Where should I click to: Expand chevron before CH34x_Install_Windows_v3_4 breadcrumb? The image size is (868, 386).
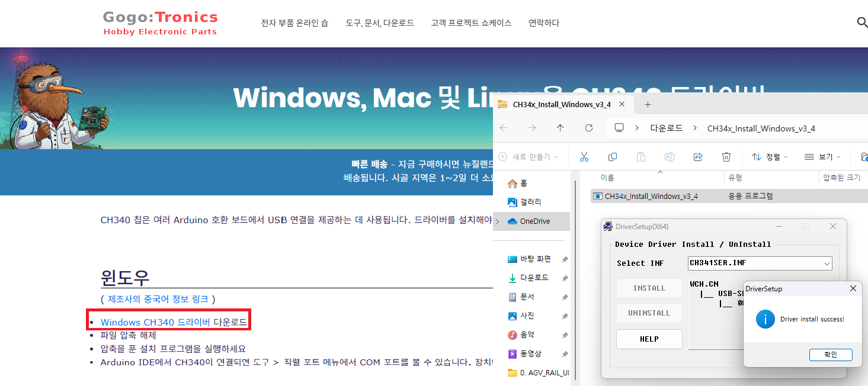694,128
